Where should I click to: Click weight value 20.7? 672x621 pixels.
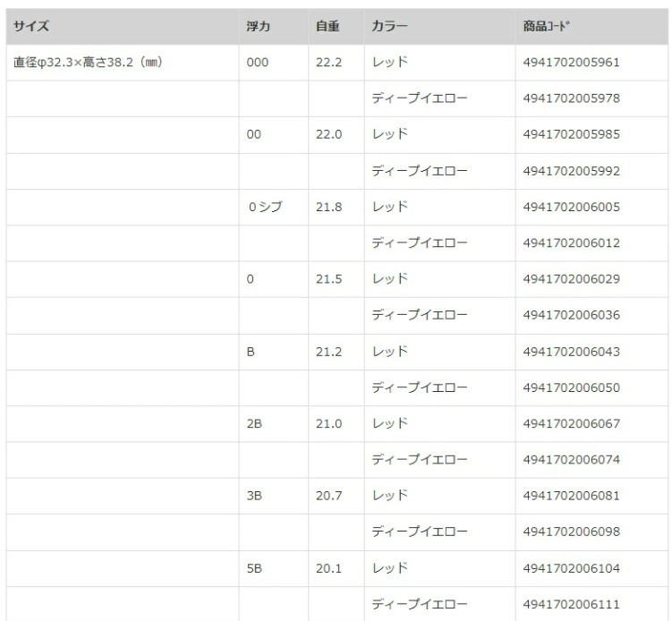pos(329,496)
